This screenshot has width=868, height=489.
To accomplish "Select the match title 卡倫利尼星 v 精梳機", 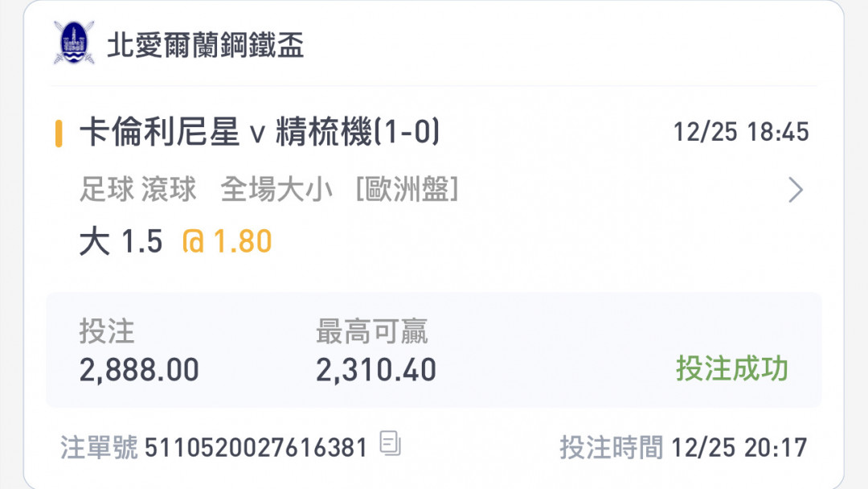I will click(x=260, y=132).
